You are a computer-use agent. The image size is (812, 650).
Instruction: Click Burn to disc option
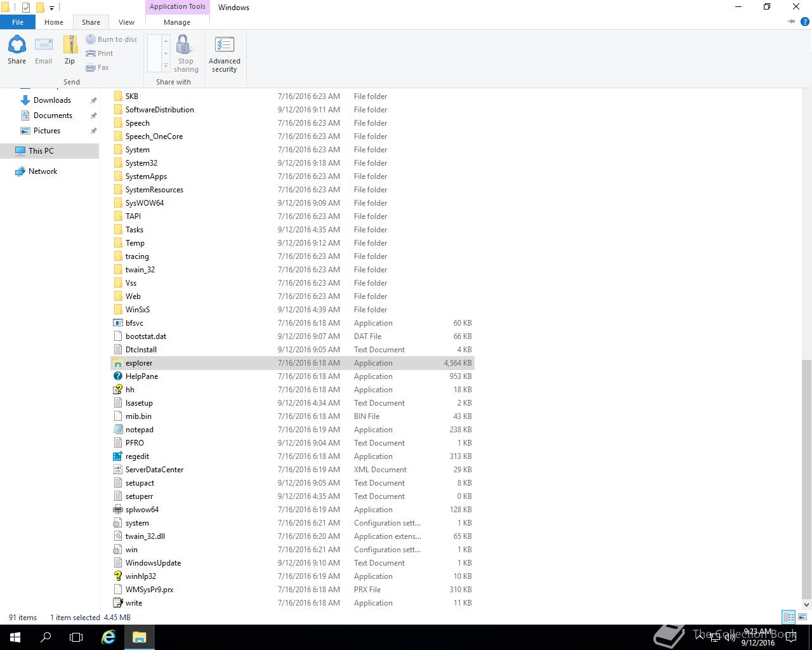(112, 39)
